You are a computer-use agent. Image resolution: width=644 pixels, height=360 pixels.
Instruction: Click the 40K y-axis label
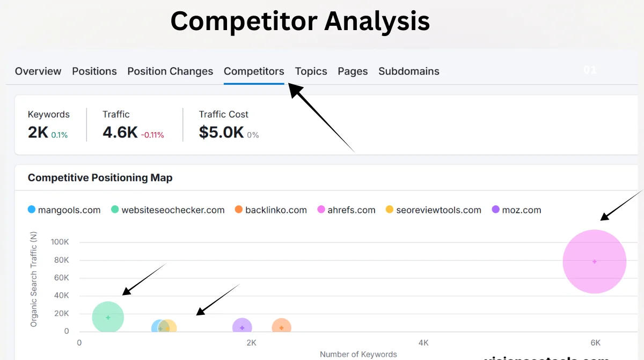(x=62, y=295)
